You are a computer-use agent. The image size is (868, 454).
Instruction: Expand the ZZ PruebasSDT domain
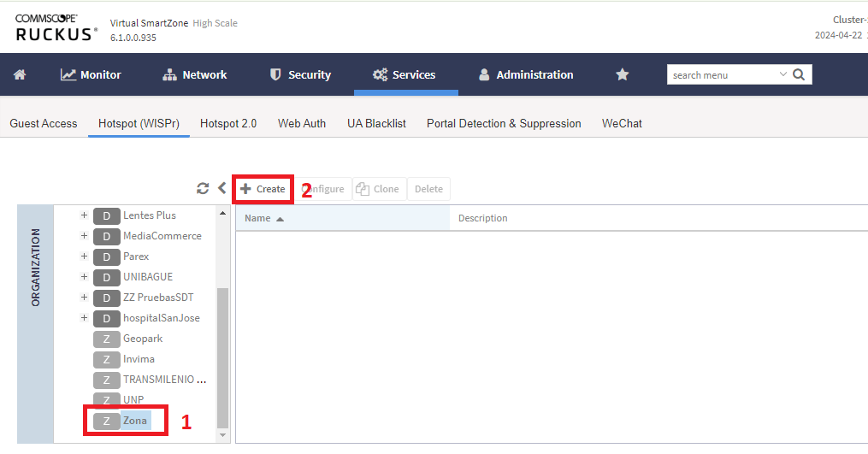84,297
